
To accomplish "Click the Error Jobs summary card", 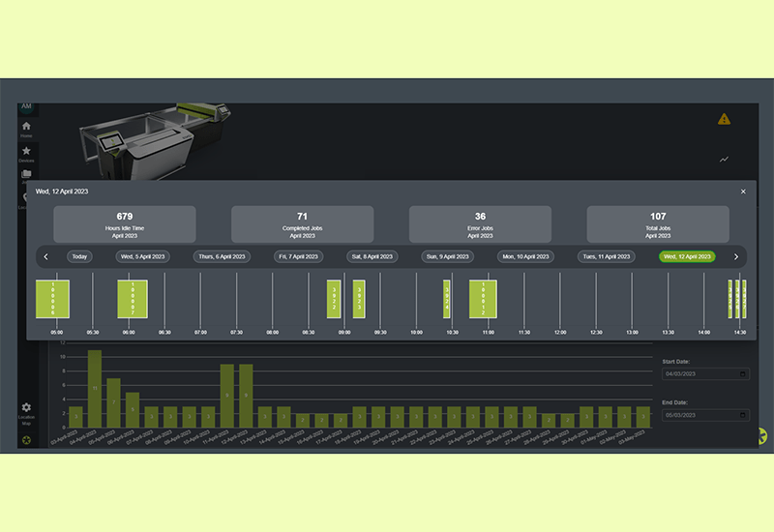I will tap(480, 223).
